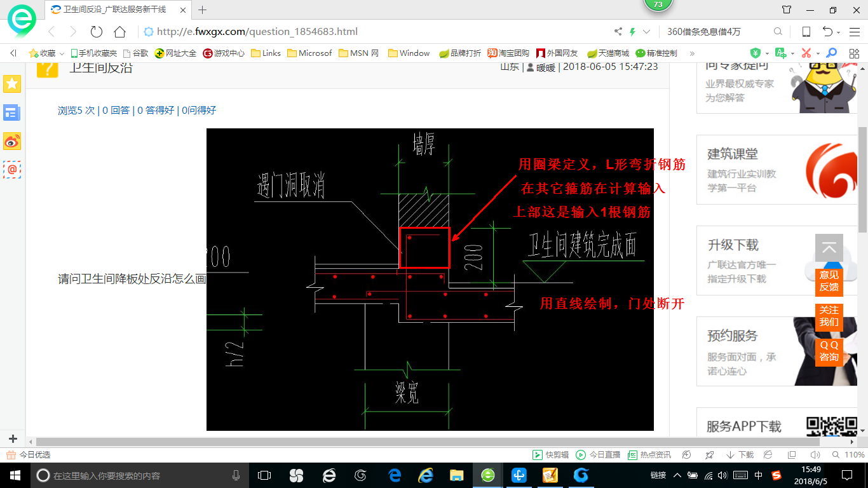Expand the undo arrow dropdown
The height and width of the screenshot is (488, 868).
838,32
